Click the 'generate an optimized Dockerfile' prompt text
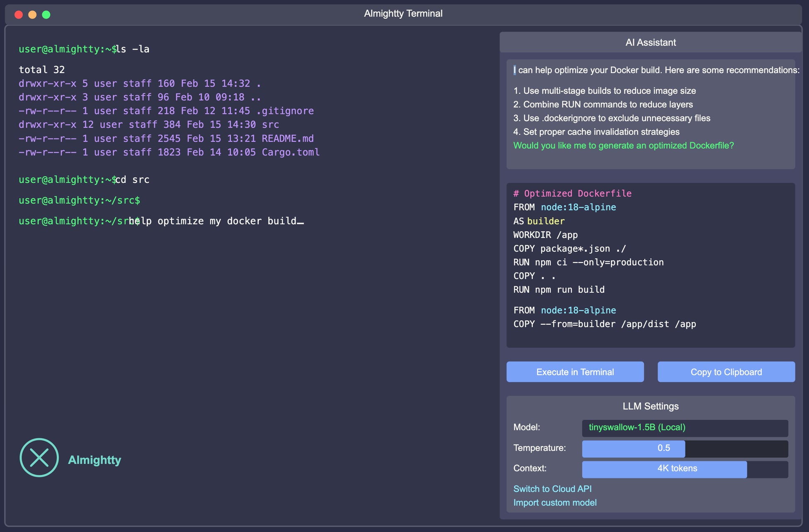Screen dimensions: 809x532 [x=623, y=146]
